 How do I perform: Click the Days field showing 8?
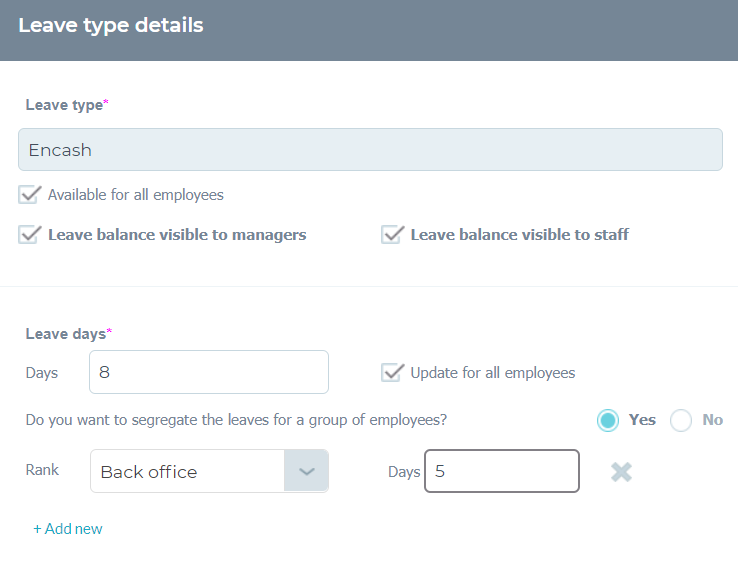[209, 372]
